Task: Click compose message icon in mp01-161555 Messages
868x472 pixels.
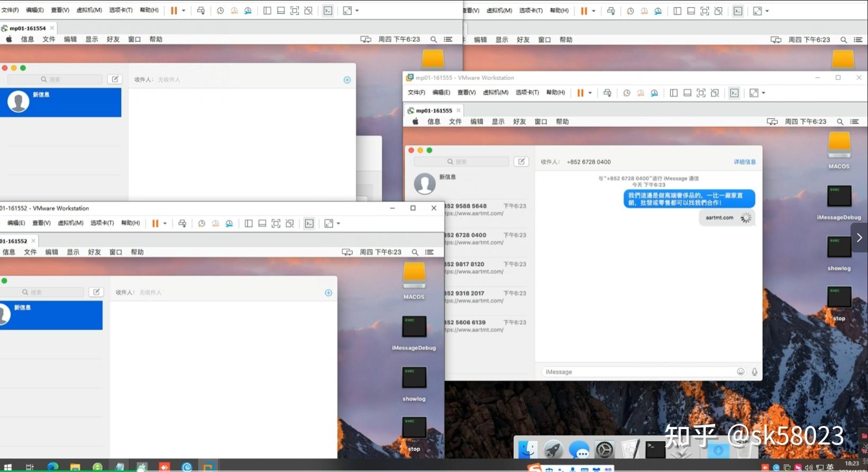Action: click(x=522, y=161)
